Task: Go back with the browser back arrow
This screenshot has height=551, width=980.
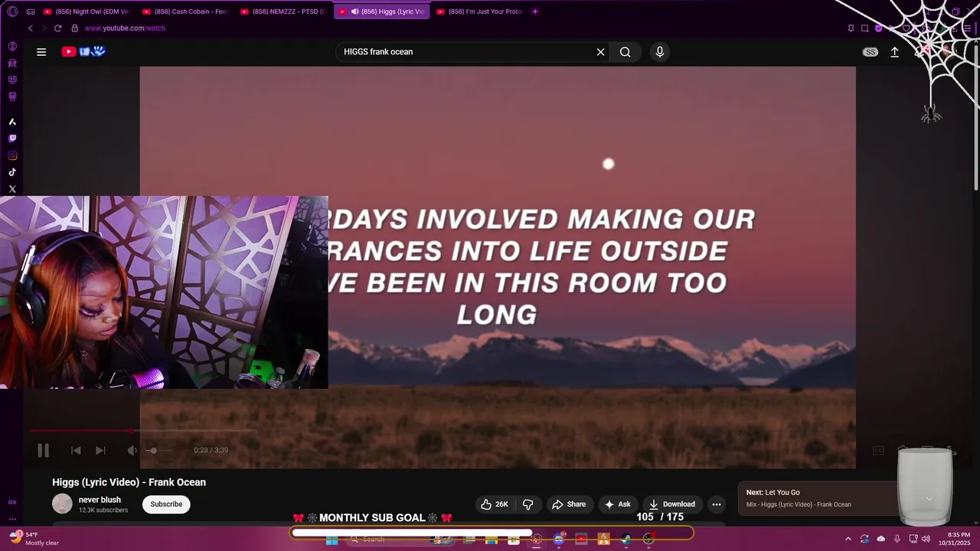Action: point(31,28)
